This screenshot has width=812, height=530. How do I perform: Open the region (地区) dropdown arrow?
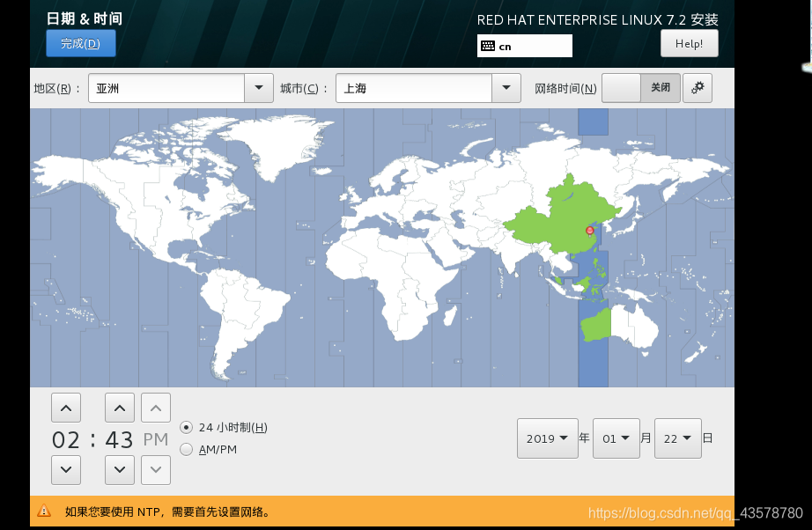[259, 88]
